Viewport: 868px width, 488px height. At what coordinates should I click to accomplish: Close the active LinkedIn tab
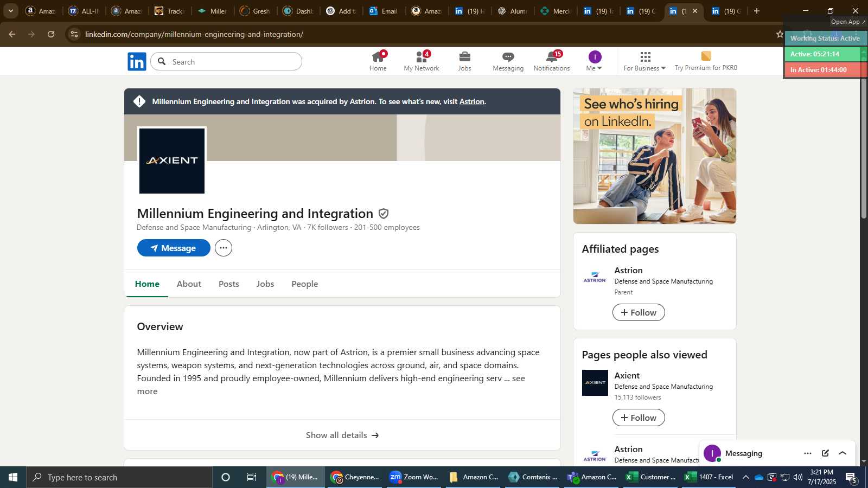coord(694,11)
